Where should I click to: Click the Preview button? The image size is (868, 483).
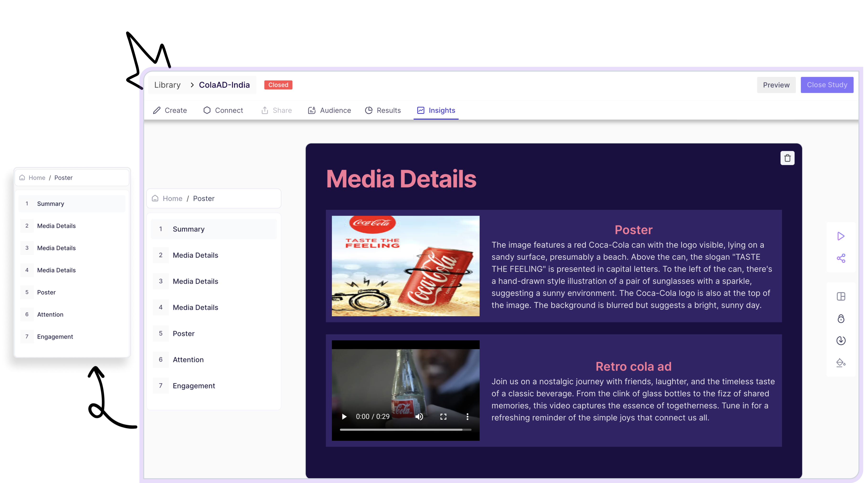[776, 85]
